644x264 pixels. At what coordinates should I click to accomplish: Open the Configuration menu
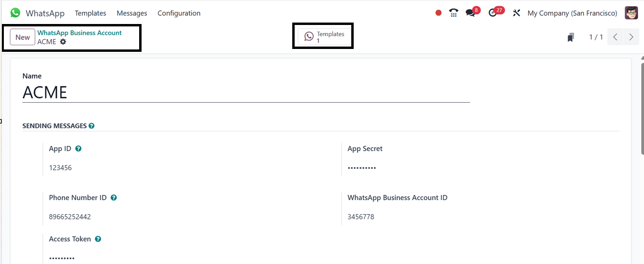click(x=179, y=13)
